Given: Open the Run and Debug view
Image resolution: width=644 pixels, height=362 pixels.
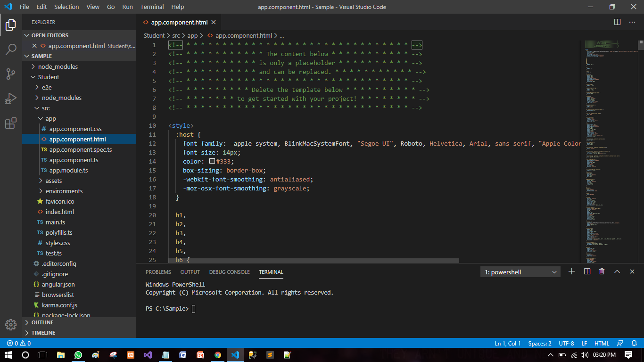Looking at the screenshot, I should click(11, 99).
